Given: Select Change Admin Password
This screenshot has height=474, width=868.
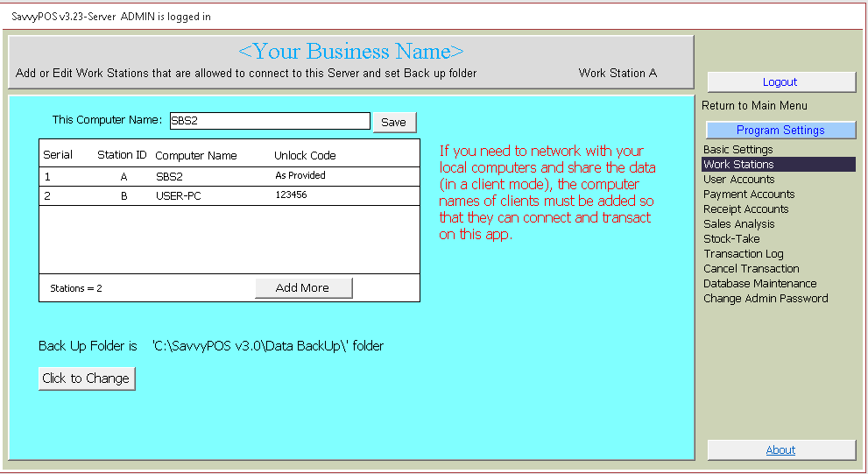Looking at the screenshot, I should coord(765,299).
